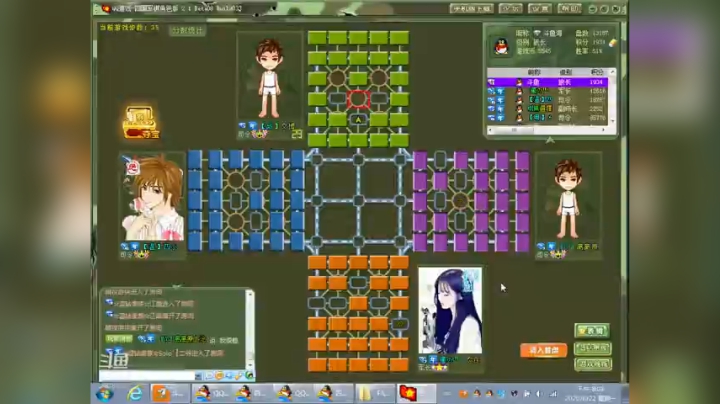This screenshot has height=404, width=720.
Task: Click the red penguin QQ avatar
Action: coord(501,47)
